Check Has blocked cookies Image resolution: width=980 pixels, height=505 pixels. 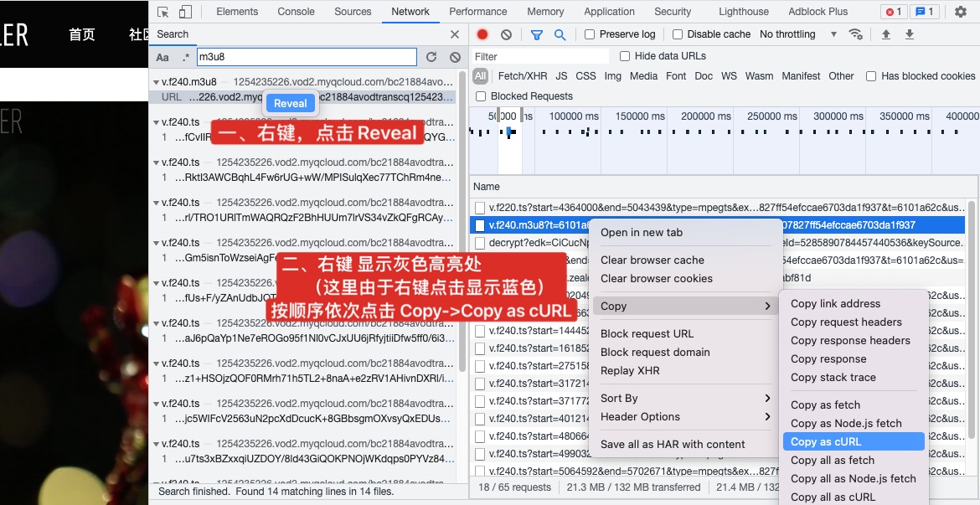[870, 76]
